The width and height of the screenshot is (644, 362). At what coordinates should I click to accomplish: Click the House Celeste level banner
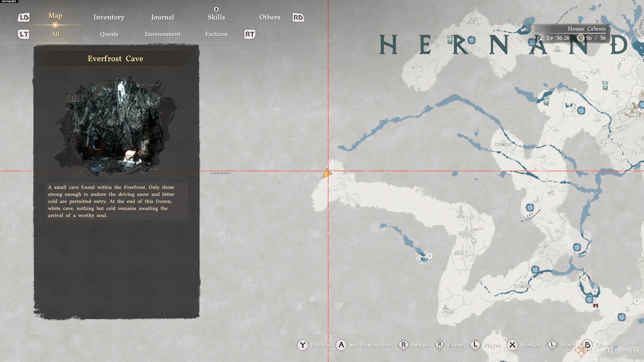pyautogui.click(x=575, y=33)
